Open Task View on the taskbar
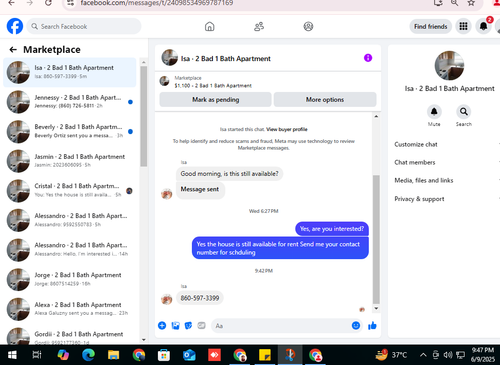 coord(37,355)
